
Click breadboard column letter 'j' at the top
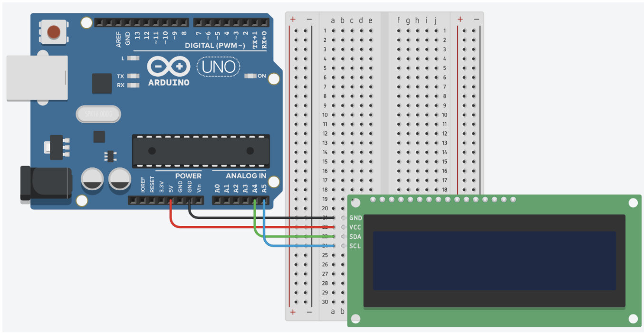coord(435,20)
